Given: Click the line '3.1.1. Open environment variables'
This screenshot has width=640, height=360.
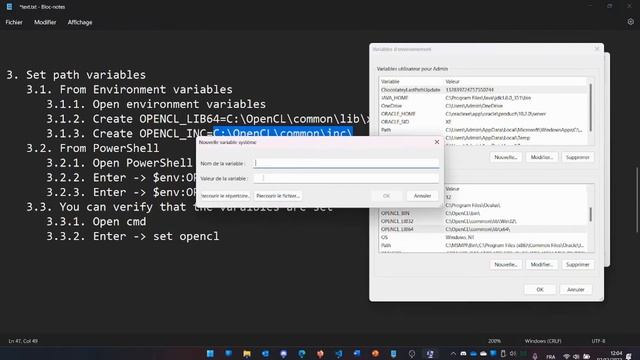Looking at the screenshot, I should 156,104.
